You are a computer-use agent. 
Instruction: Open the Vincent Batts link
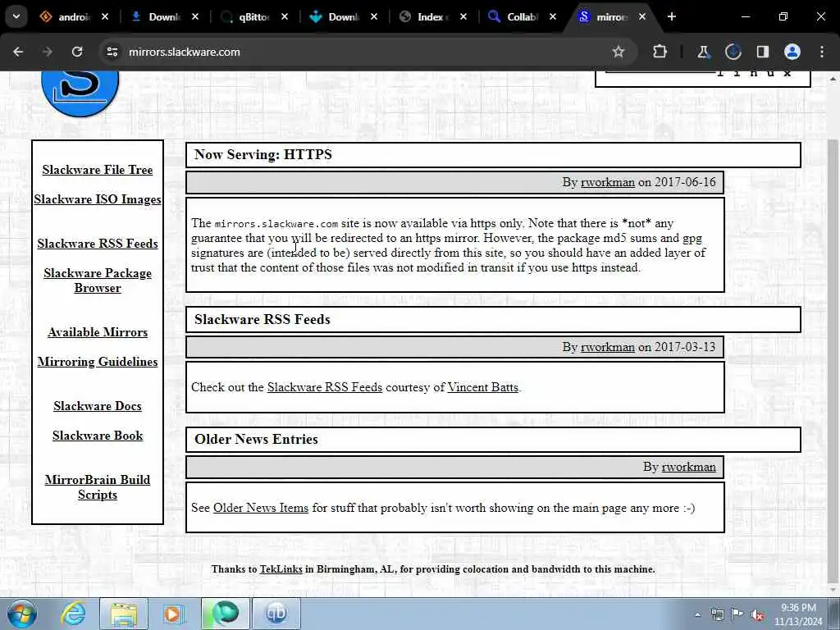tap(482, 387)
